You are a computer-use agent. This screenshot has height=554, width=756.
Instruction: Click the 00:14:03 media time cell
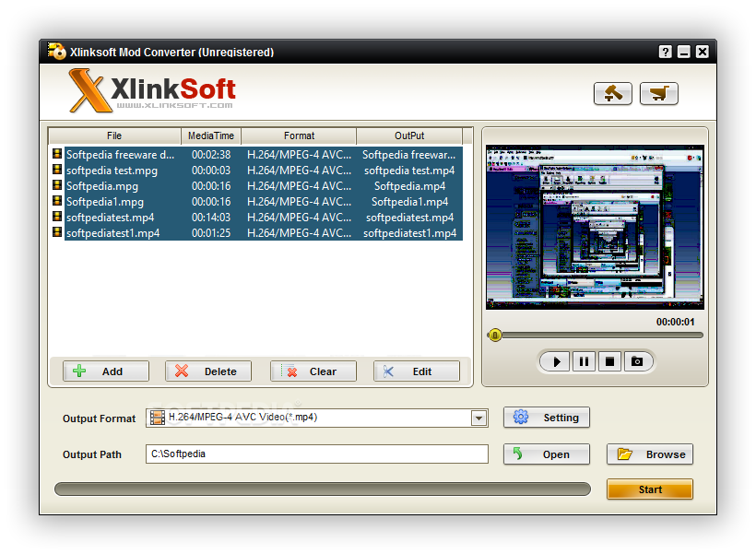[x=211, y=218]
